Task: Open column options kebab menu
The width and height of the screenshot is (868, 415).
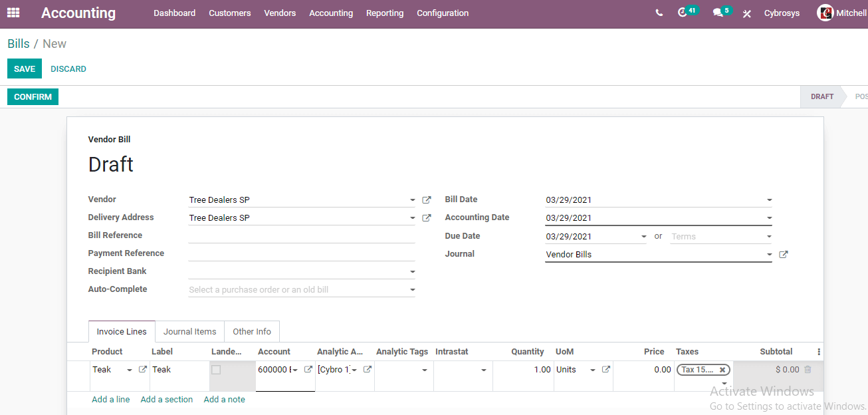Action: click(819, 352)
